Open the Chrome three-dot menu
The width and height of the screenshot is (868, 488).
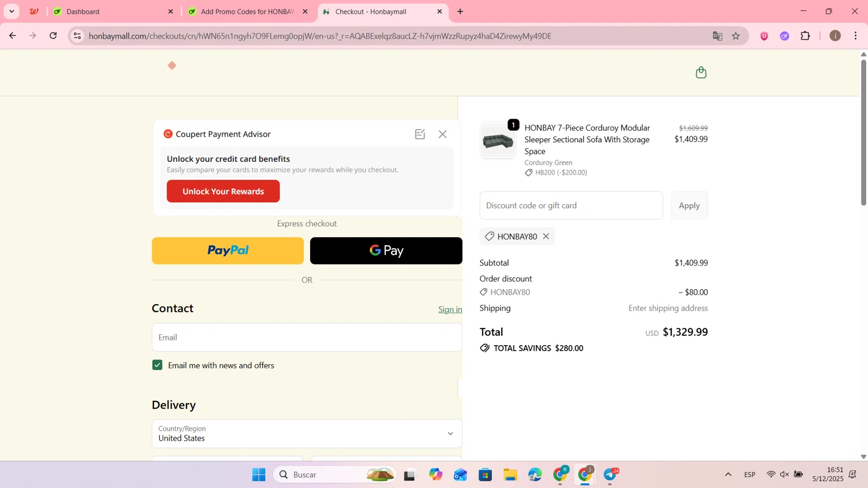[856, 36]
